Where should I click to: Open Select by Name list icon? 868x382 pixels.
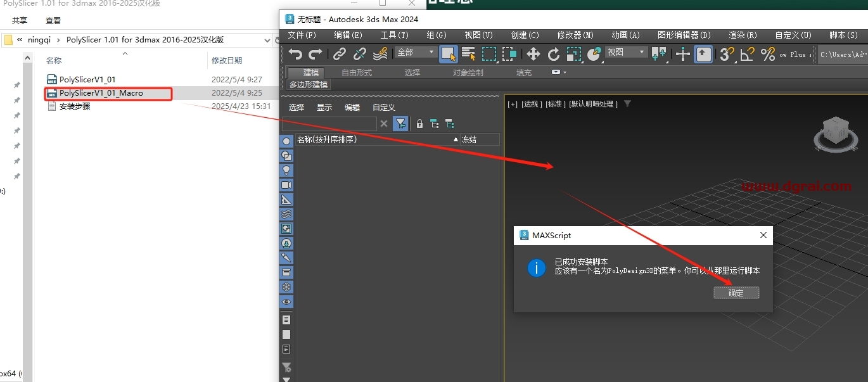tap(469, 54)
